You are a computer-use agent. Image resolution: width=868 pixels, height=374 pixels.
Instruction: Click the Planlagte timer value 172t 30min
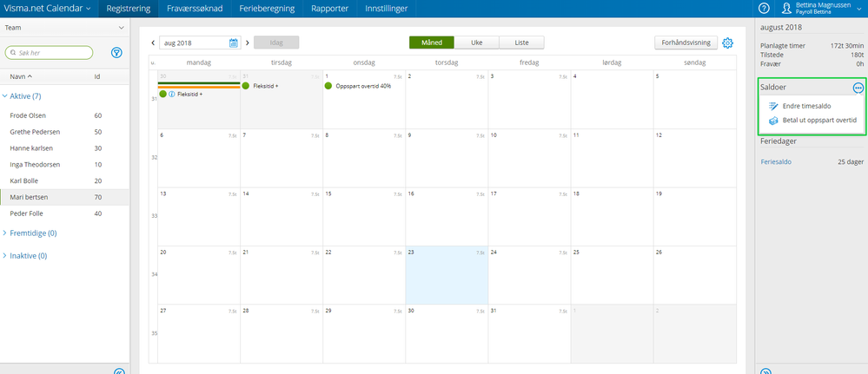pyautogui.click(x=847, y=46)
